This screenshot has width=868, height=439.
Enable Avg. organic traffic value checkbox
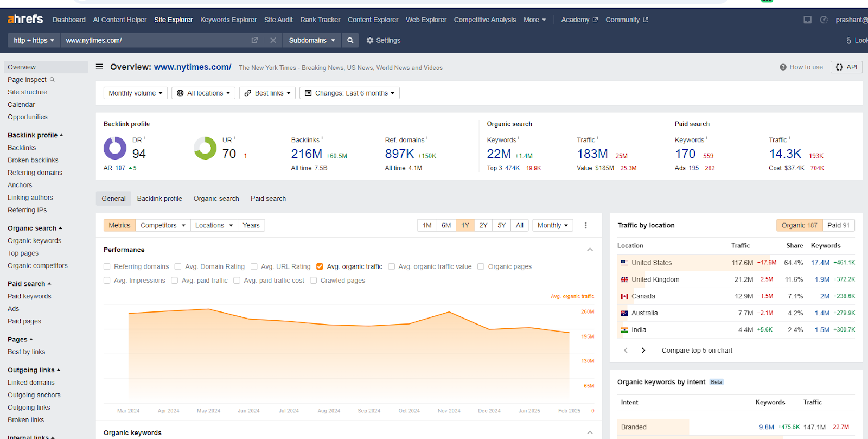click(392, 266)
